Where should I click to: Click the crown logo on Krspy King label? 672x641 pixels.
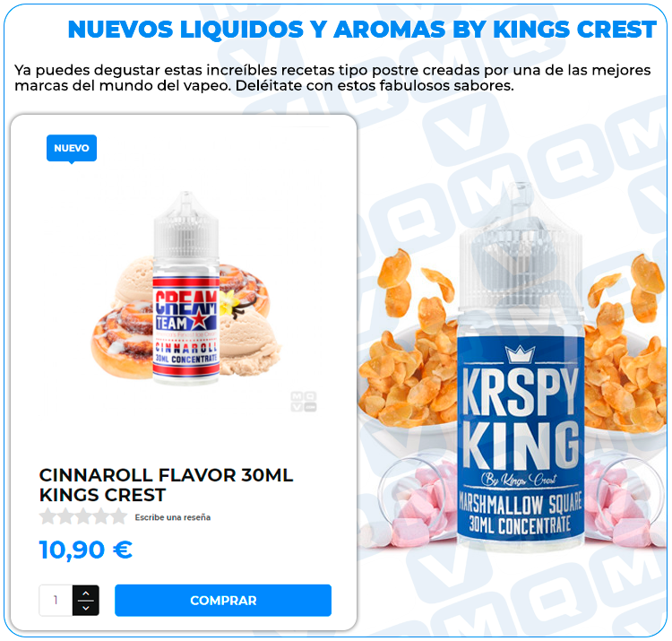tap(520, 354)
